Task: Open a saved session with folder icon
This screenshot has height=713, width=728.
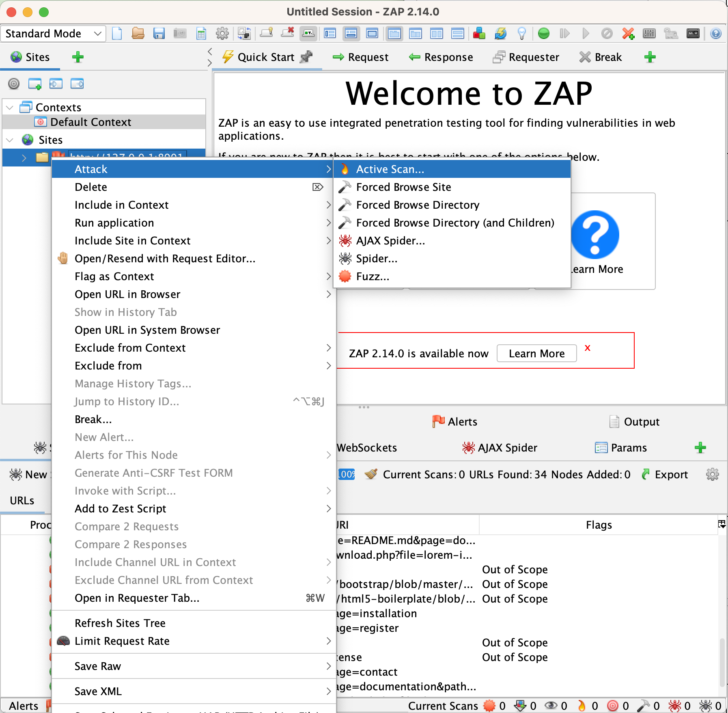Action: pyautogui.click(x=138, y=33)
